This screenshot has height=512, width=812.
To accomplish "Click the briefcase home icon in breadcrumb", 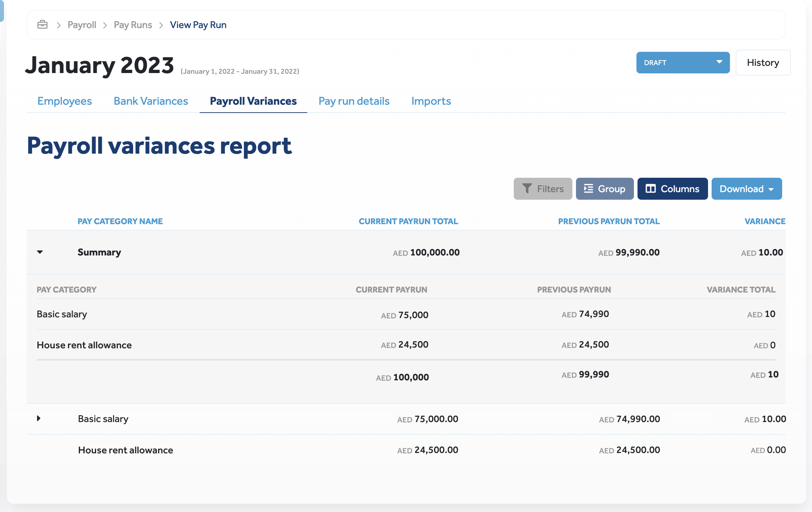I will coord(42,25).
